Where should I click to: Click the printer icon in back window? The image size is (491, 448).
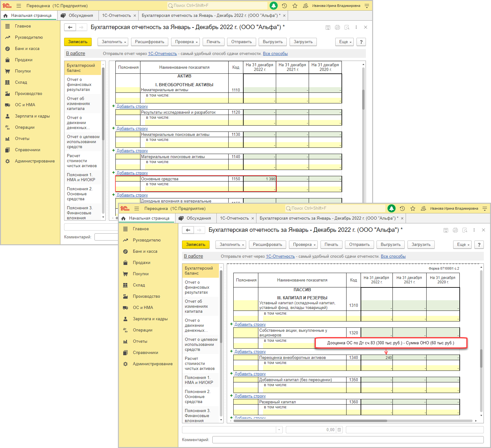coord(337,27)
